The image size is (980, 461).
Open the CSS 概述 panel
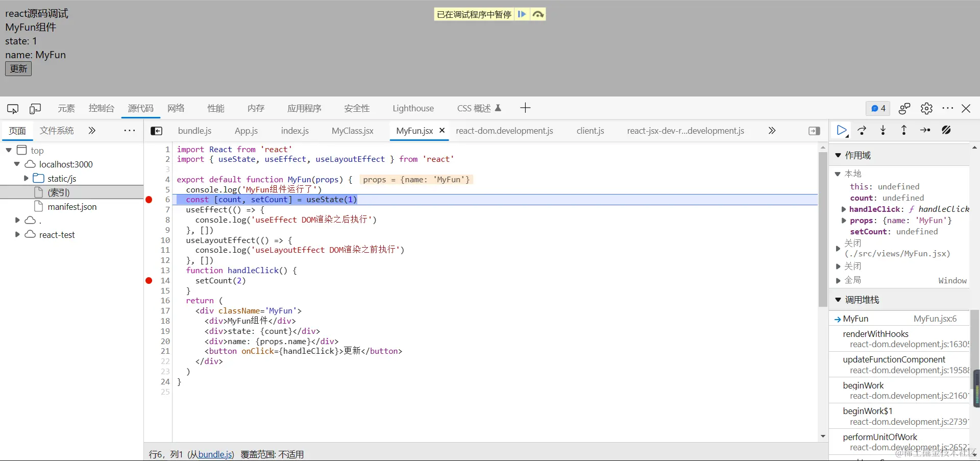479,108
